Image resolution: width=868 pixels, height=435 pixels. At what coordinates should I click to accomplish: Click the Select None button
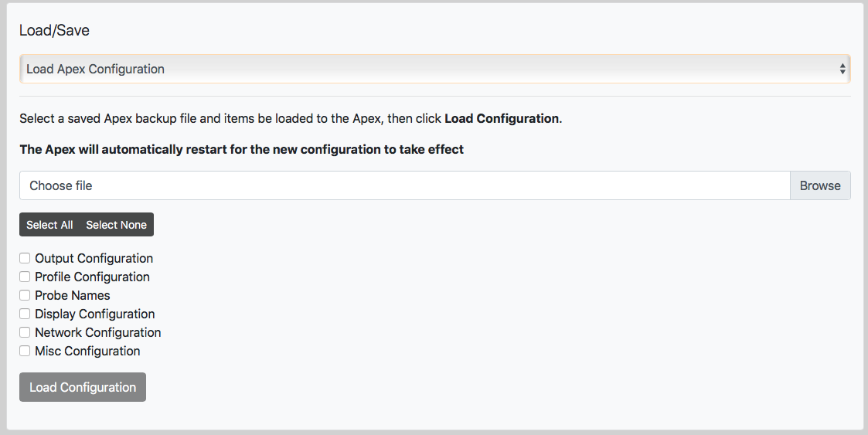116,225
